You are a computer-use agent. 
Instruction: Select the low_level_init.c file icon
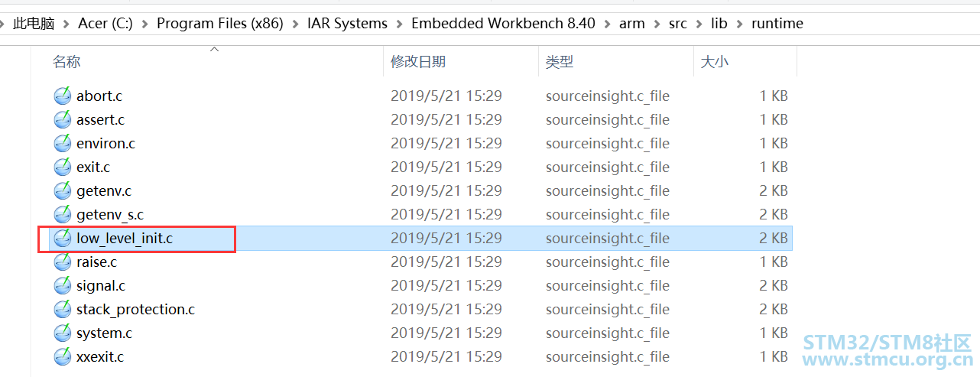point(63,239)
